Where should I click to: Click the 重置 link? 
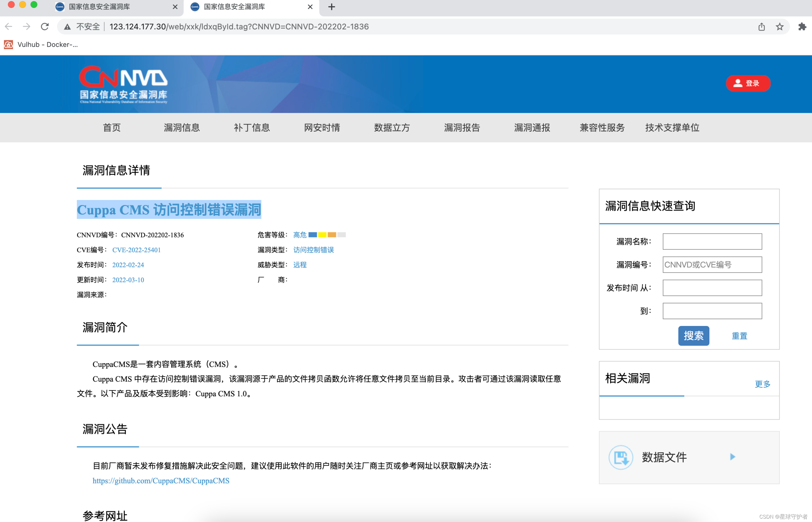pyautogui.click(x=739, y=336)
